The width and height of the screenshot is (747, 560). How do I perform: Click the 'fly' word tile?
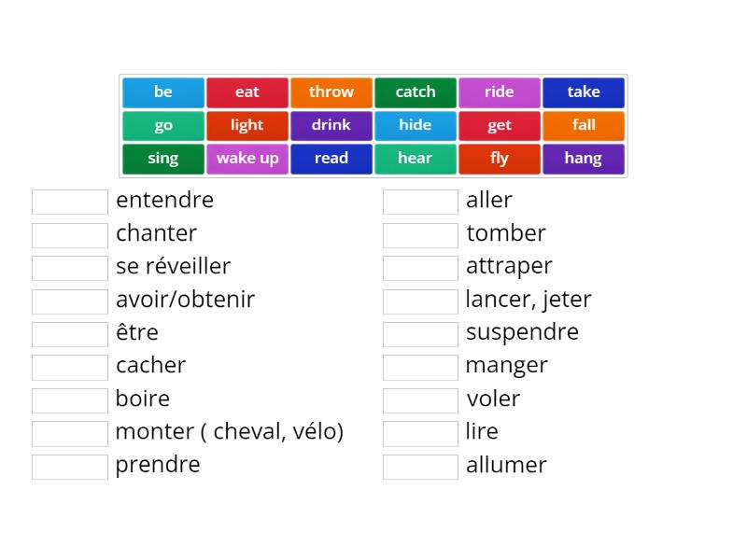(499, 159)
